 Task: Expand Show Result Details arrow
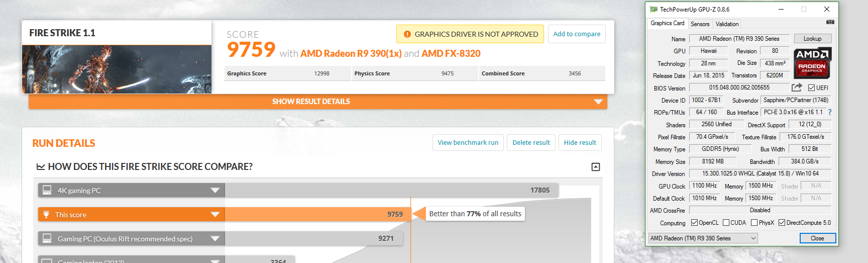click(x=598, y=102)
